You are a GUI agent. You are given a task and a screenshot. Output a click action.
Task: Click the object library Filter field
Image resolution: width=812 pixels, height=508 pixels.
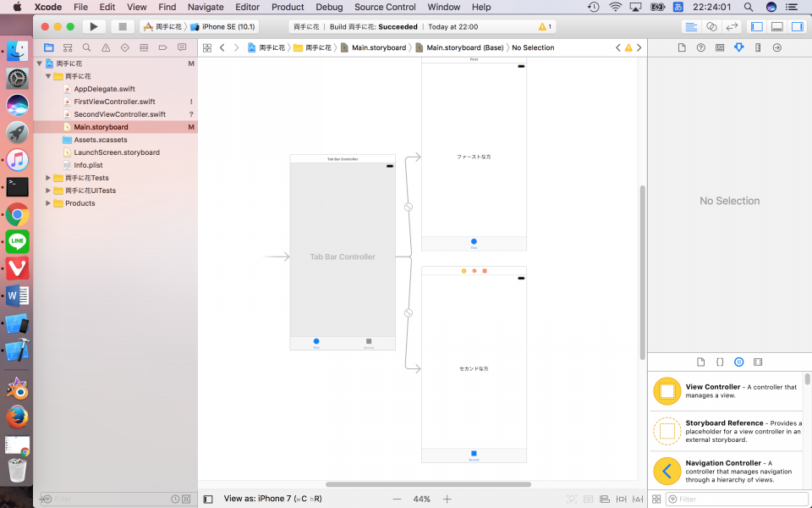coord(735,500)
